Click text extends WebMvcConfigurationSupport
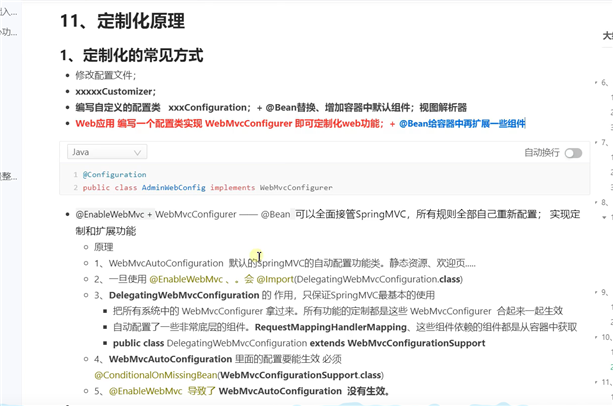The width and height of the screenshot is (613, 406). tap(398, 343)
